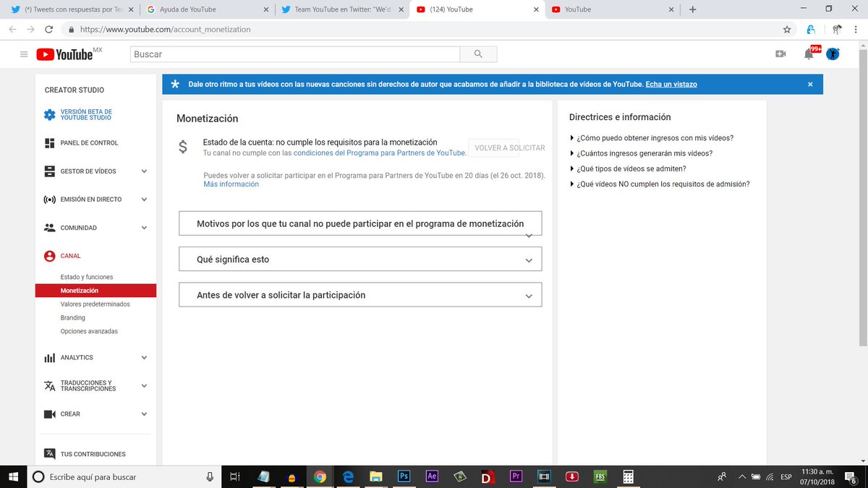This screenshot has height=488, width=868.
Task: Open the upload video camera icon
Action: coord(780,54)
